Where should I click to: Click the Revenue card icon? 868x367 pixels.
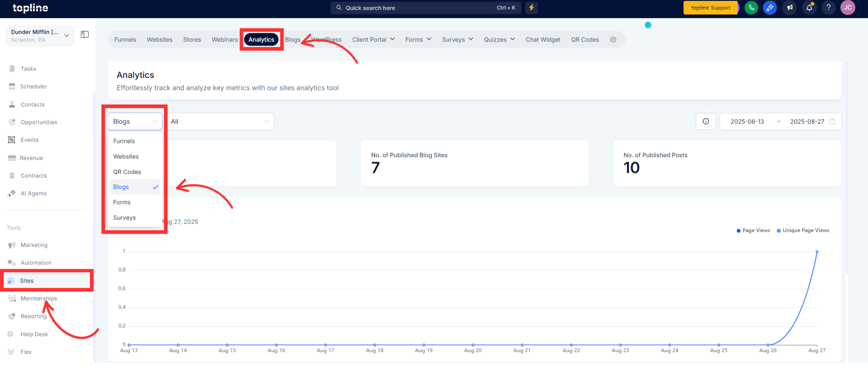tap(12, 158)
